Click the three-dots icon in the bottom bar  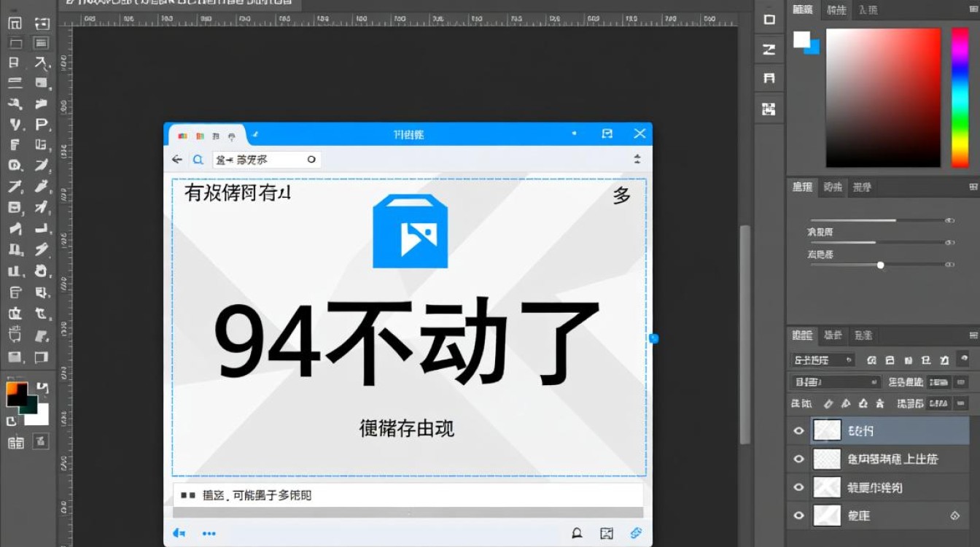pyautogui.click(x=209, y=533)
